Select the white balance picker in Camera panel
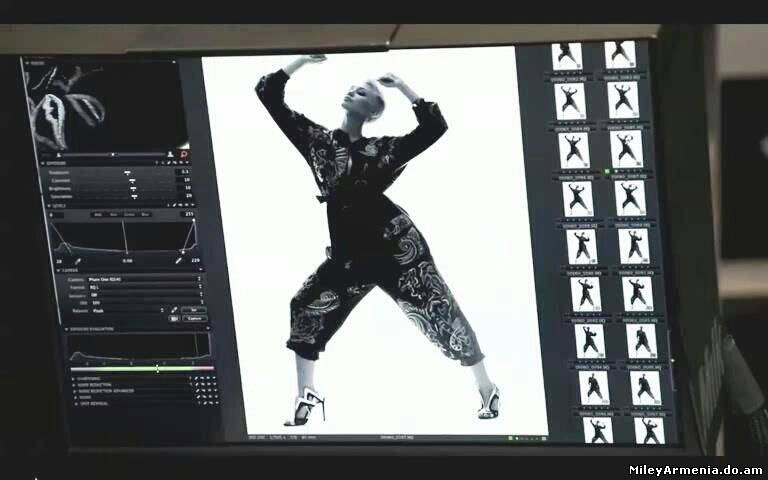 pos(174,310)
